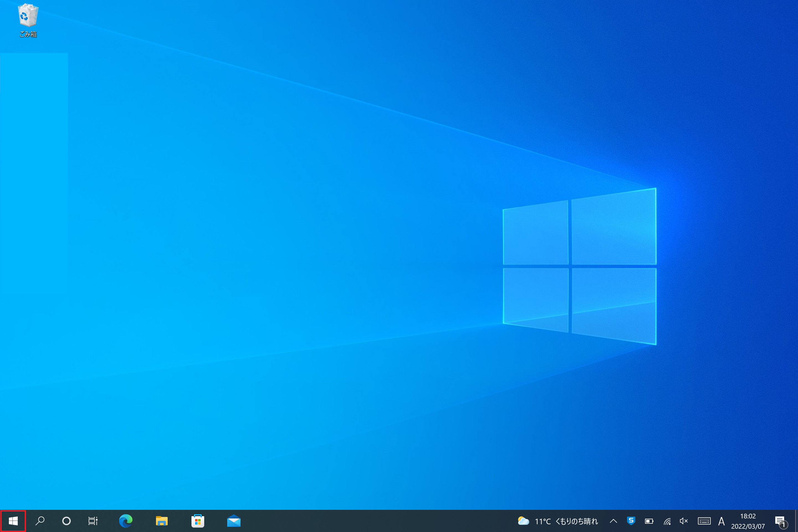
Task: Open the touch keyboard icon
Action: point(704,521)
